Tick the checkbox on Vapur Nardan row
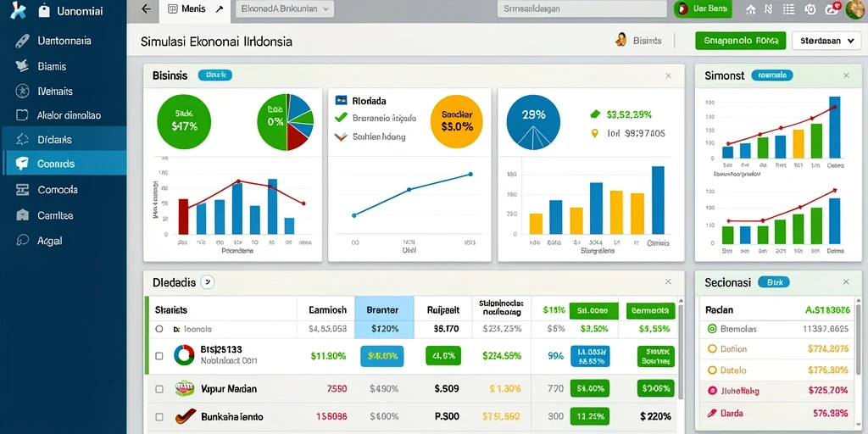The image size is (868, 434). click(159, 389)
